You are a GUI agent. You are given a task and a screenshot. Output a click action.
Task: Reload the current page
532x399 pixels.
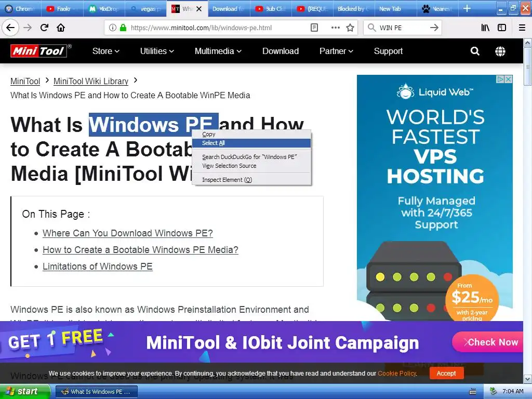44,28
